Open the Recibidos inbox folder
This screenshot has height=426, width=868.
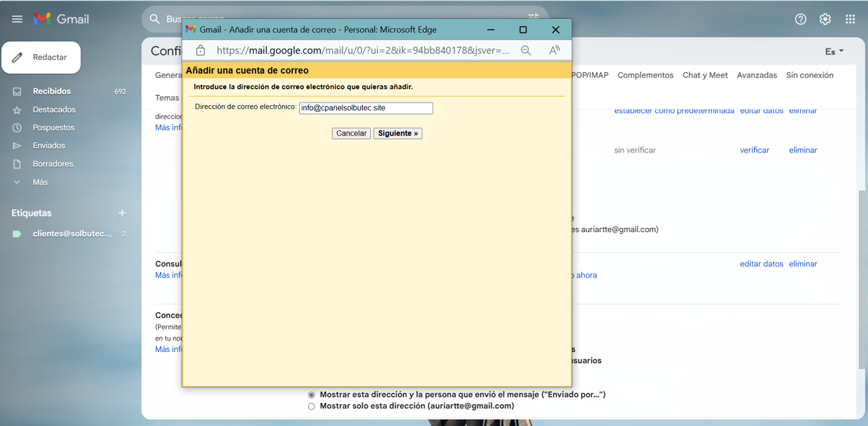(52, 91)
